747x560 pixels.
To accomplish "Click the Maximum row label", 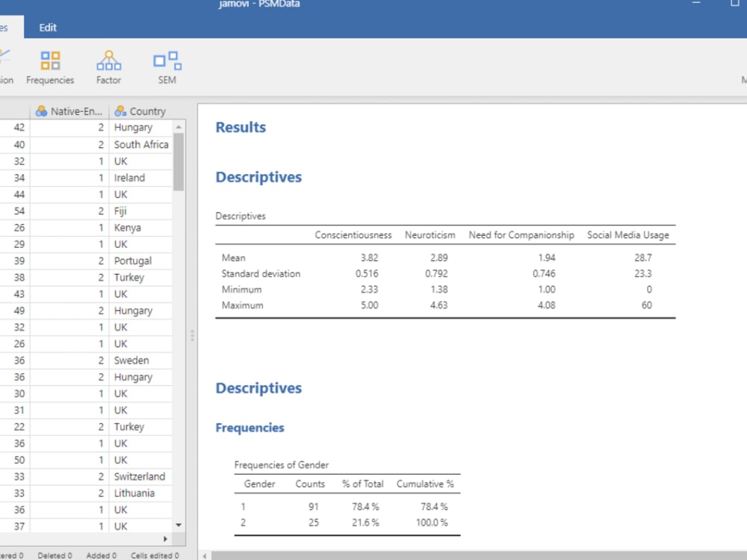I will (x=242, y=305).
